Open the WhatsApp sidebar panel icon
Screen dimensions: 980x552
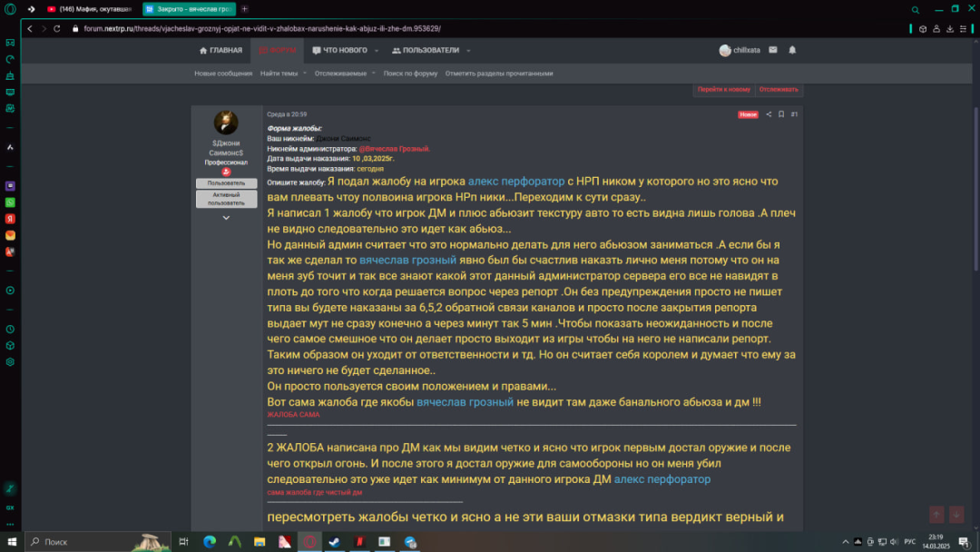[x=10, y=202]
